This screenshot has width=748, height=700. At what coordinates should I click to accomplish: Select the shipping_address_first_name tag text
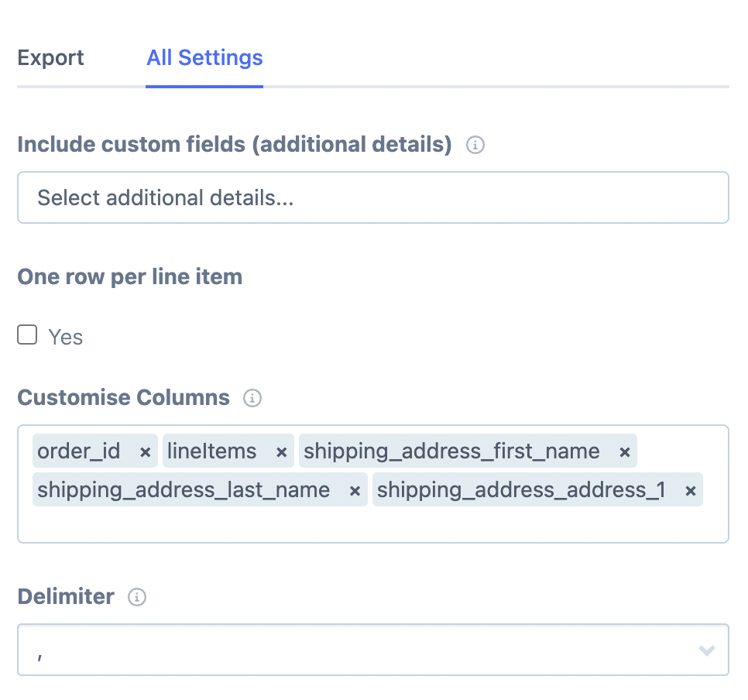pos(451,451)
